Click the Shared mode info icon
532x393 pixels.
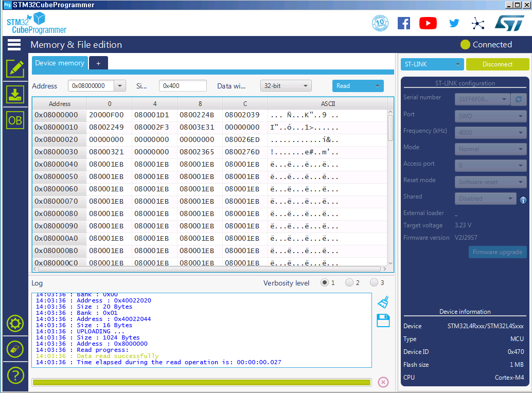pos(523,200)
